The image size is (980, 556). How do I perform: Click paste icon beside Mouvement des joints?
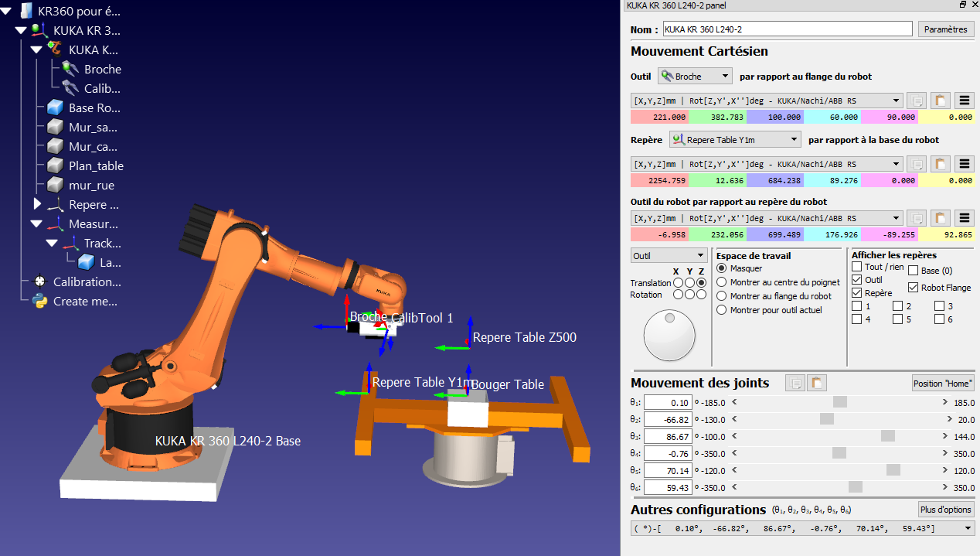(818, 383)
